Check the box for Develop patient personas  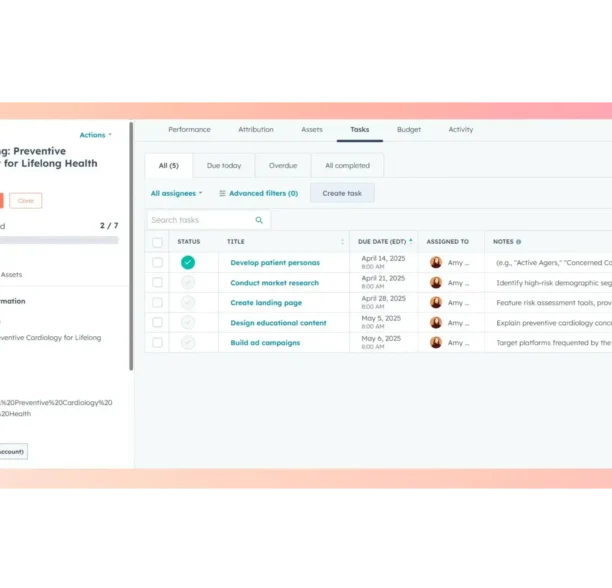point(157,263)
